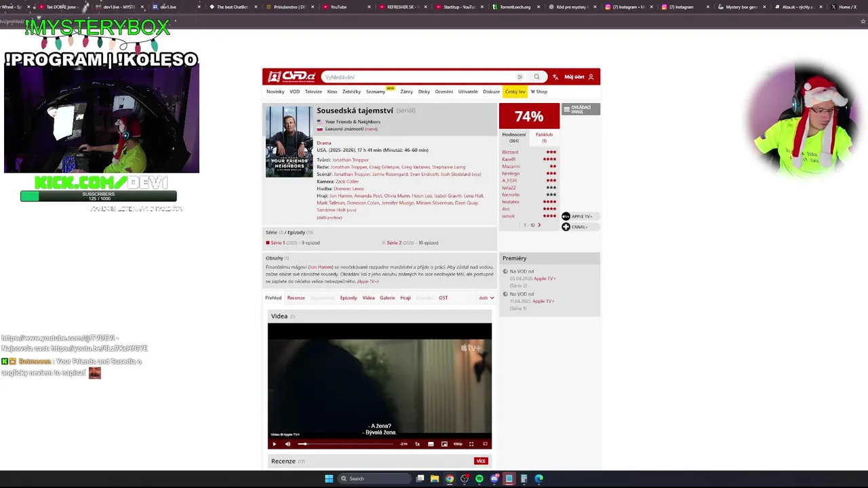Show další profese credits
Image resolution: width=868 pixels, height=488 pixels.
click(330, 218)
